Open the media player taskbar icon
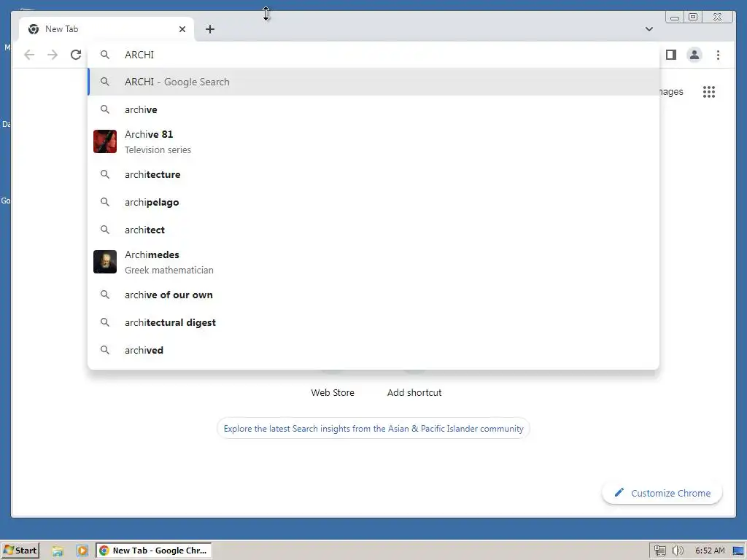The image size is (747, 560). [x=82, y=551]
